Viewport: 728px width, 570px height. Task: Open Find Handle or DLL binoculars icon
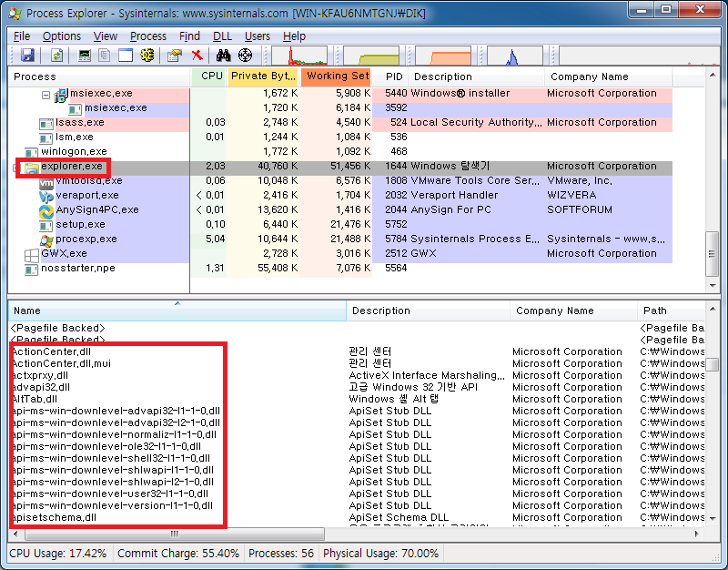224,56
